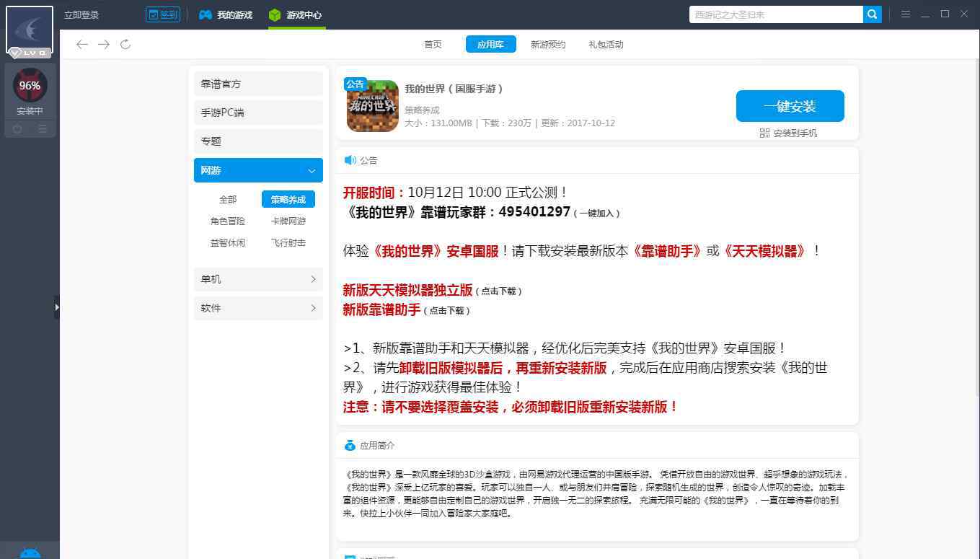This screenshot has width=980, height=559.
Task: Click the QR code icon for 安装到手机
Action: click(765, 133)
